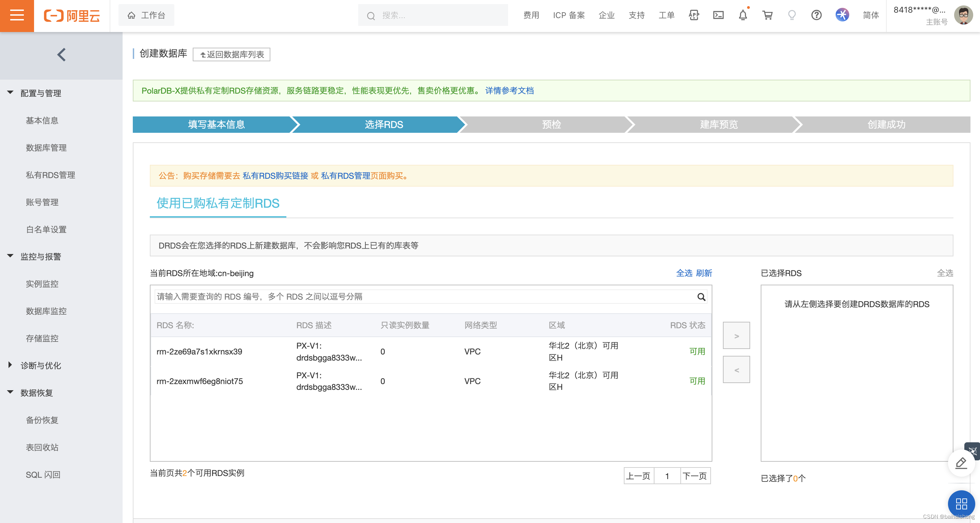Click the RDS 名称 column header
Image resolution: width=980 pixels, height=523 pixels.
pos(175,325)
